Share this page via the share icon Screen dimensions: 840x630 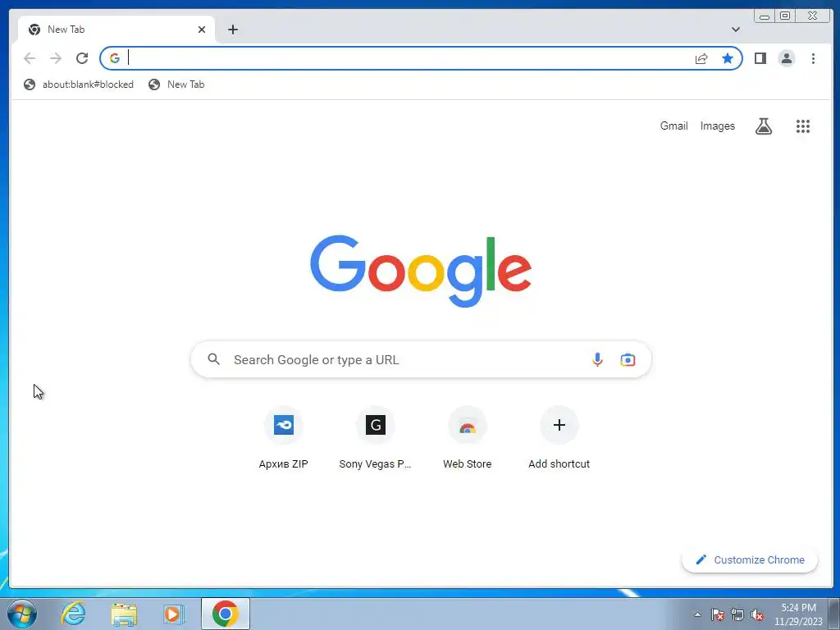[701, 58]
